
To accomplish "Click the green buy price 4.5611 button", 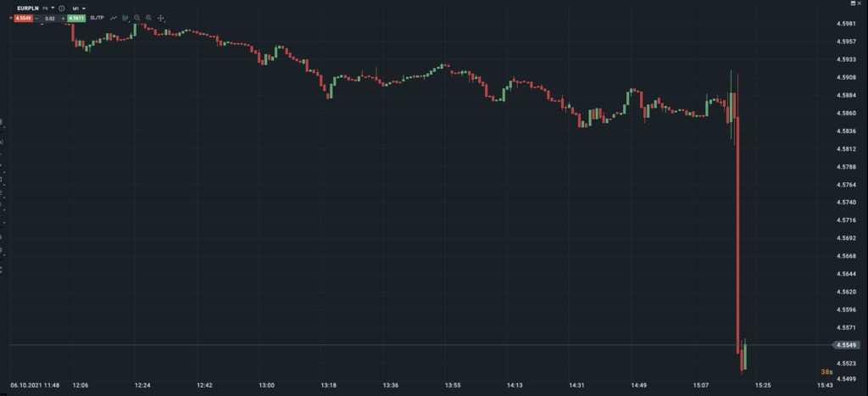I will 75,18.
